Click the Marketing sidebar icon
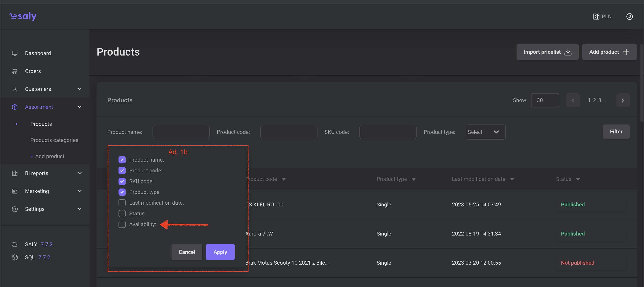Image resolution: width=644 pixels, height=287 pixels. (x=15, y=191)
